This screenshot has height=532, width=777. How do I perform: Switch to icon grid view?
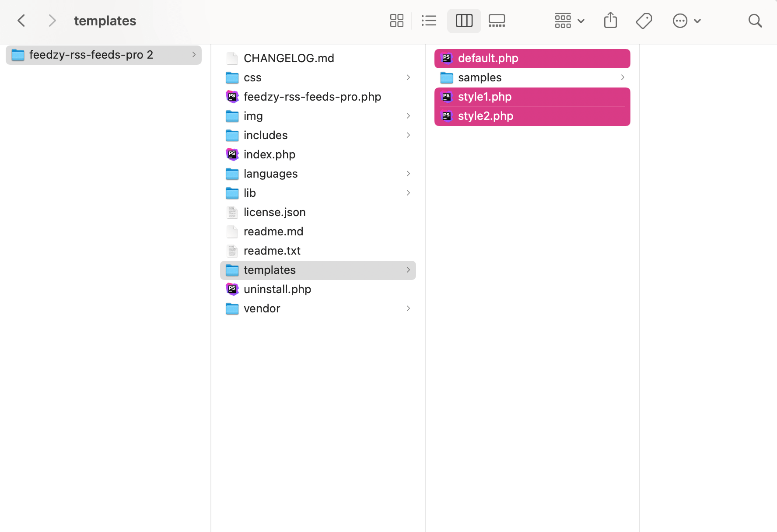click(x=396, y=21)
